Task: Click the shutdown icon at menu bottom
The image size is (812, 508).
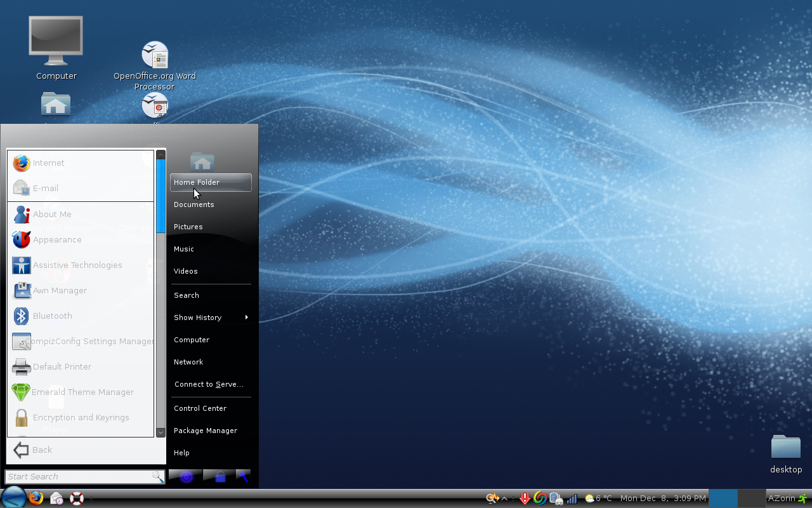Action: click(x=185, y=477)
